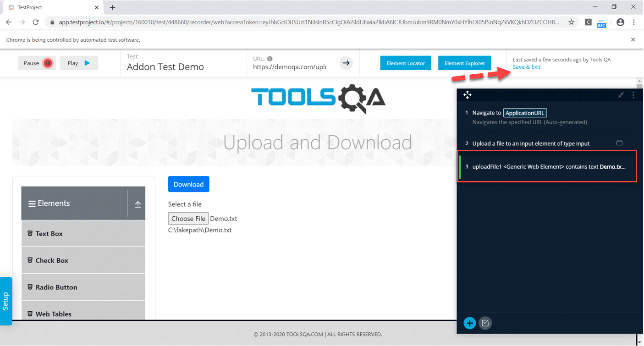Go to URL with arrow button

coord(346,63)
